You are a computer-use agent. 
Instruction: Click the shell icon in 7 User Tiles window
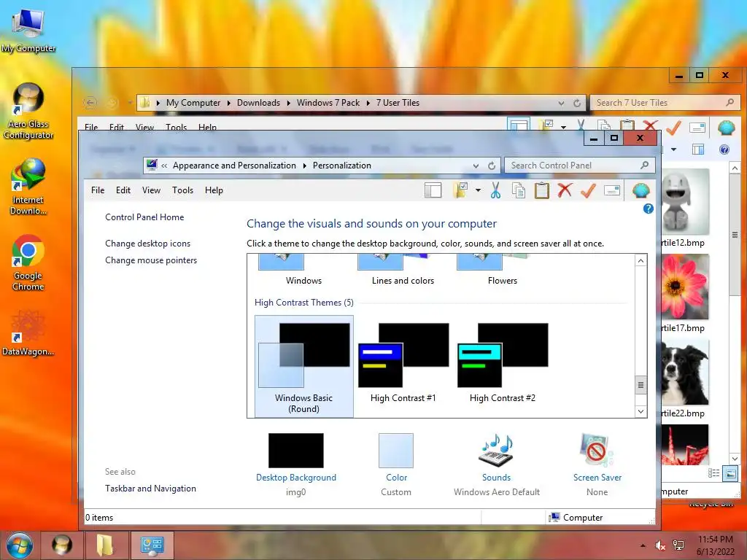(726, 128)
